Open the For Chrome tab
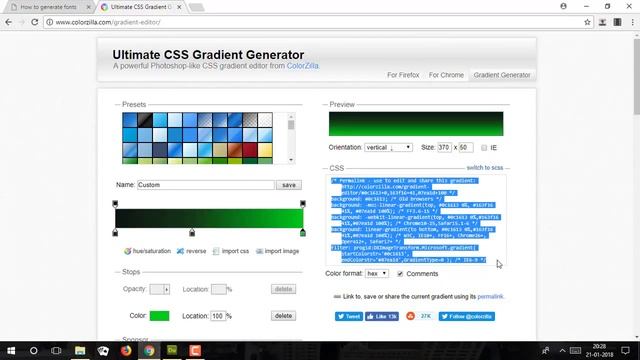 tap(446, 75)
